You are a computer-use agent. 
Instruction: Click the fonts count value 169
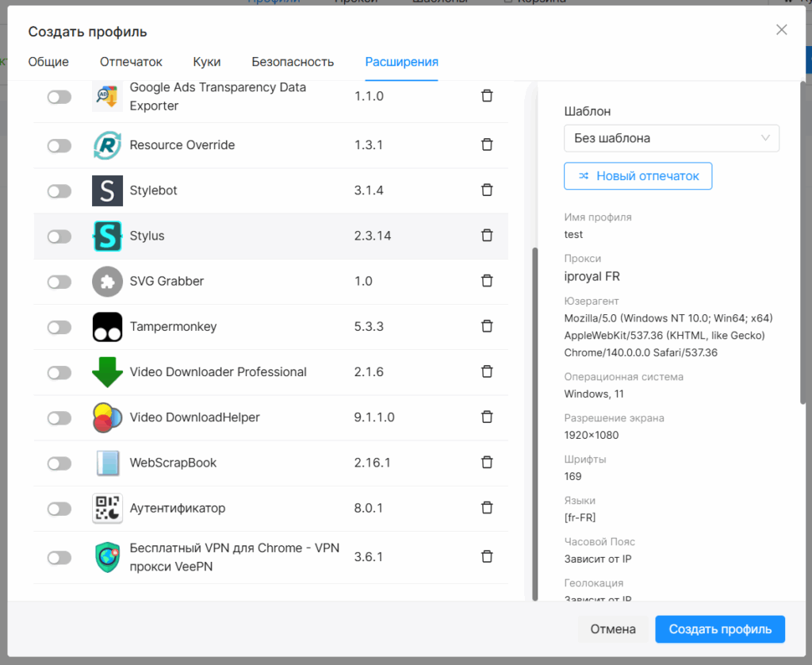(573, 476)
